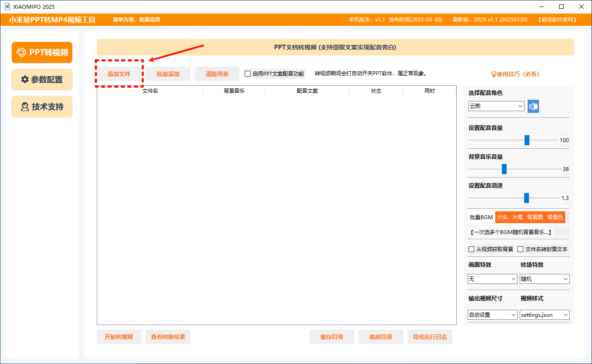Image resolution: width=592 pixels, height=364 pixels.
Task: Click the 添加文件 button
Action: click(119, 74)
